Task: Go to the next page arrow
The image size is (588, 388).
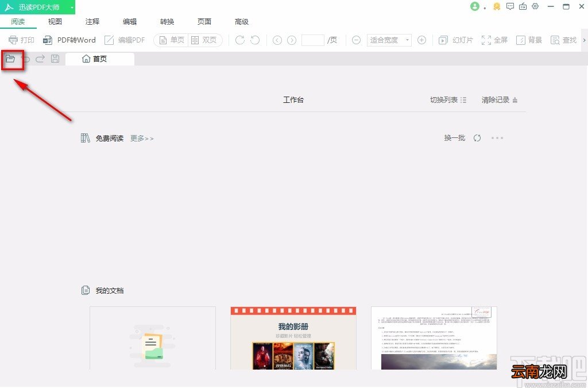Action: click(292, 40)
